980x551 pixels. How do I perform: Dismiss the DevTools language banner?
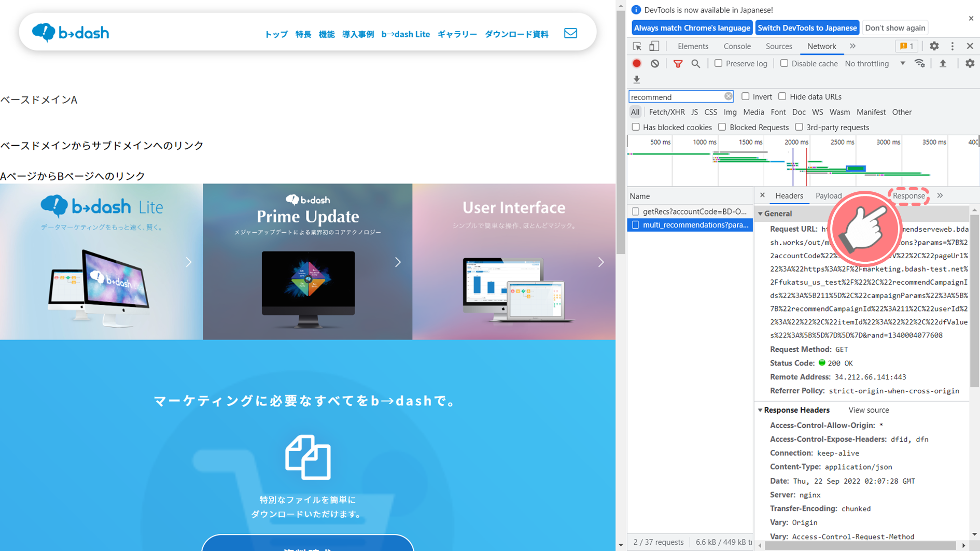[971, 18]
